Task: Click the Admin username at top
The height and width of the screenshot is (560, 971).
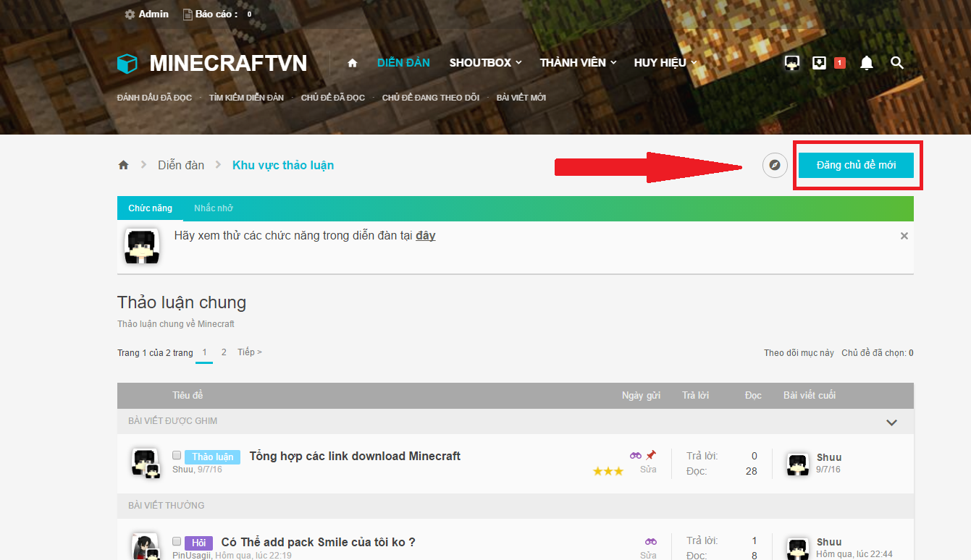Action: (x=154, y=14)
